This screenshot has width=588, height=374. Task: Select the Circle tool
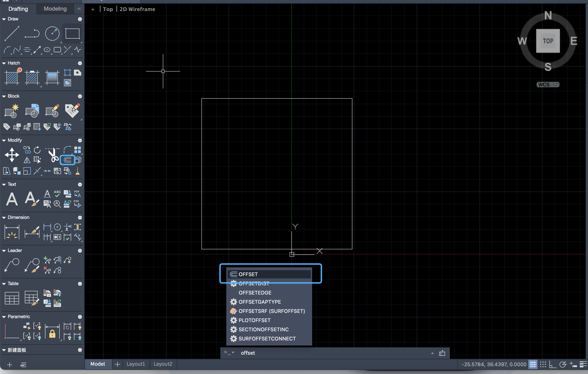[x=52, y=33]
